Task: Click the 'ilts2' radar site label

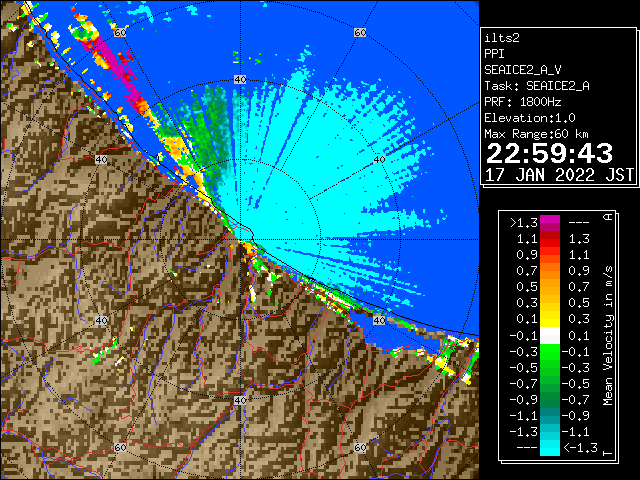Action: click(x=502, y=38)
